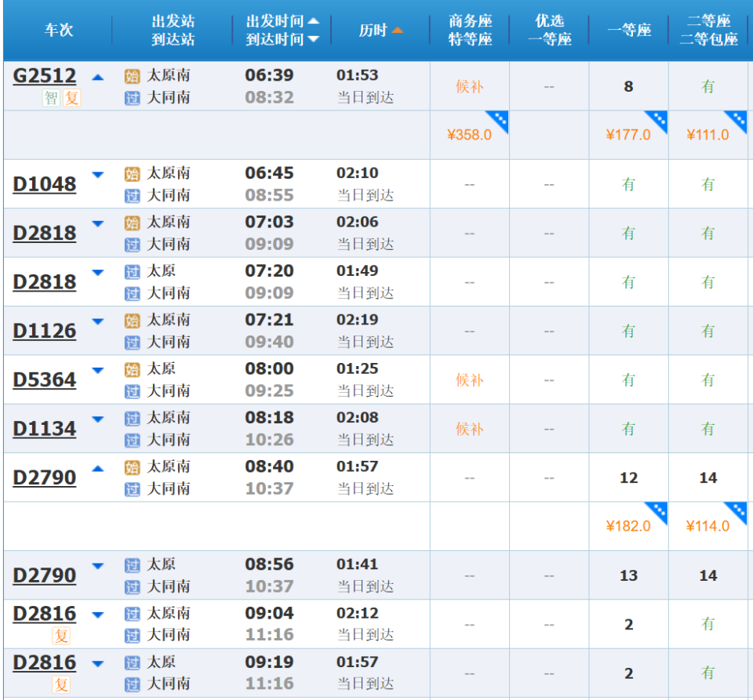Screen dimensions: 753x700
Task: Collapse price details for D2790 departing 08:40
Action: pyautogui.click(x=98, y=469)
